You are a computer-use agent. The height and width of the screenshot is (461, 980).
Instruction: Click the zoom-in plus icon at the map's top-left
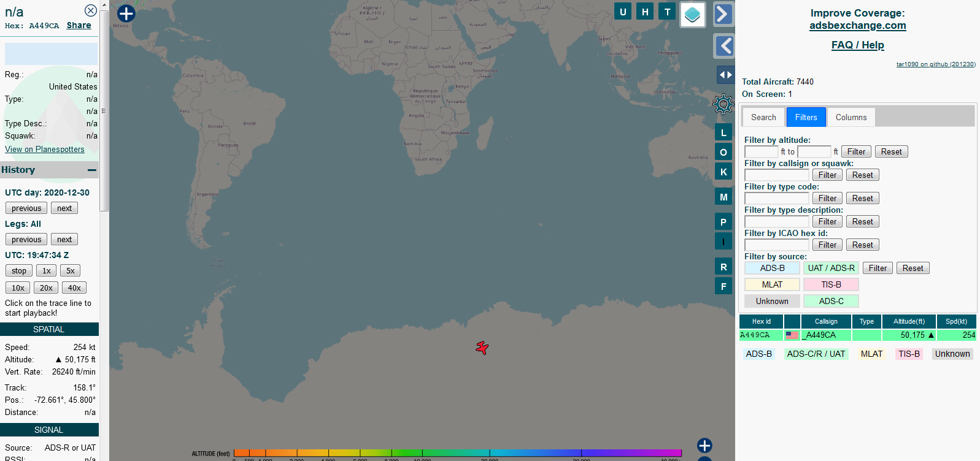[x=126, y=13]
